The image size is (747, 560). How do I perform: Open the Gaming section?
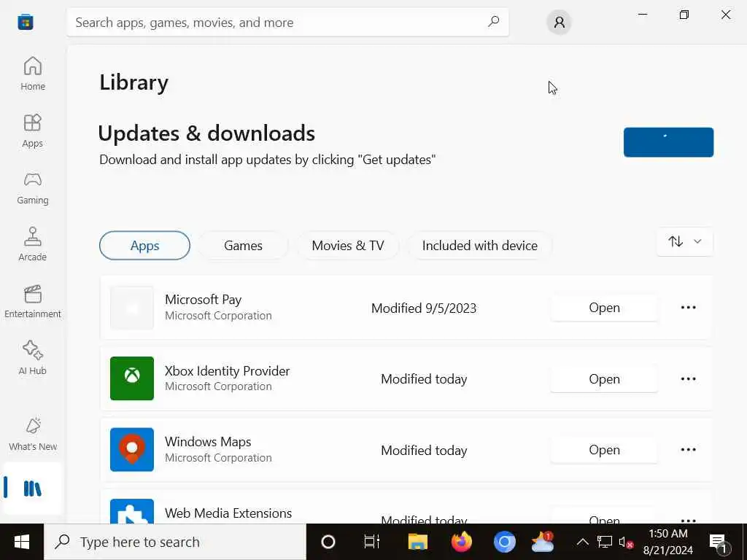(32, 187)
